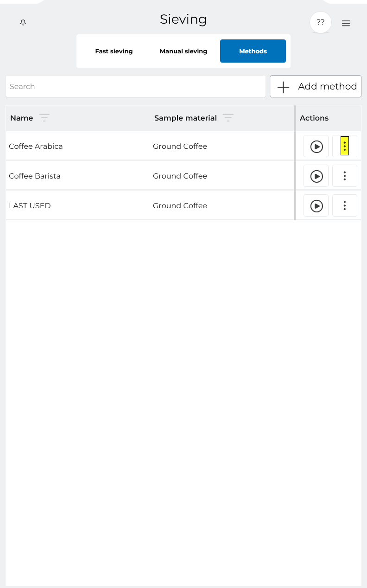Click the Name column header

click(x=22, y=118)
